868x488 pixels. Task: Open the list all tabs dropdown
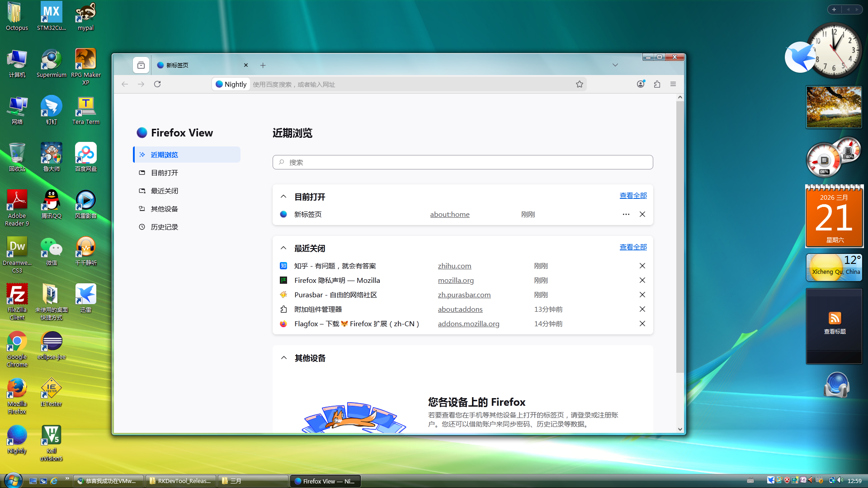tap(615, 65)
